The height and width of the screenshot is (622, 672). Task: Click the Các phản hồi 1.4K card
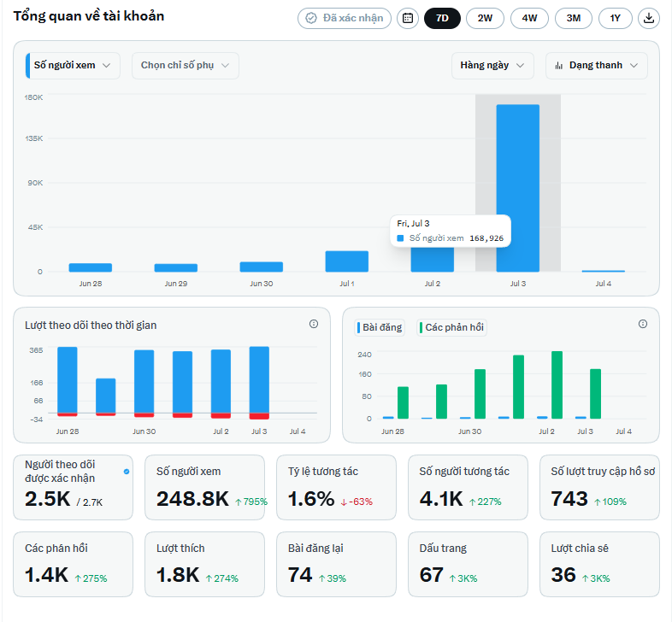(74, 564)
